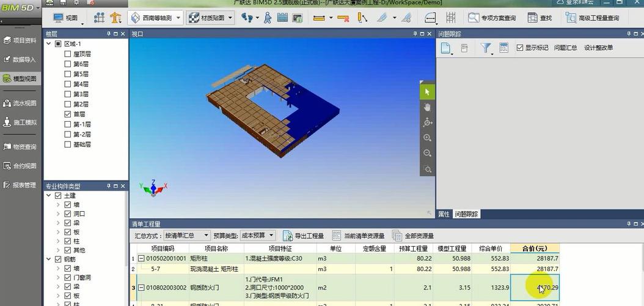The height and width of the screenshot is (306, 644).
Task: Open 数据导入 in left sidebar
Action: [20, 59]
